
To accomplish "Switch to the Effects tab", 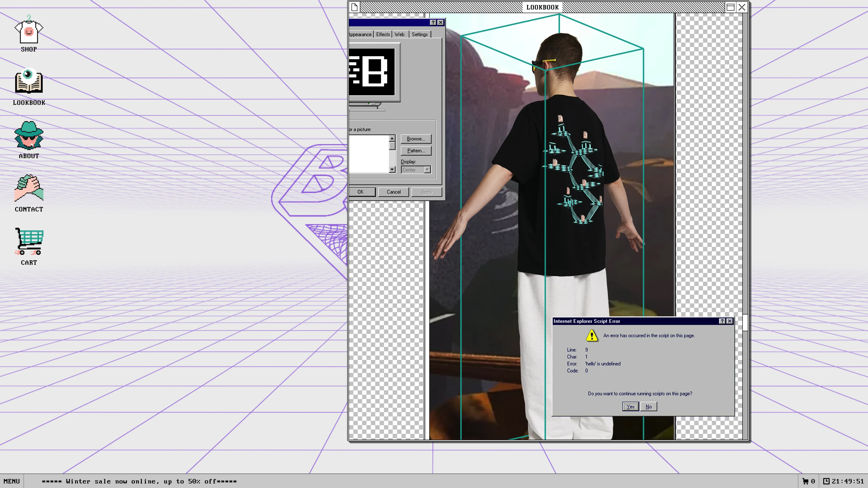I will (383, 34).
